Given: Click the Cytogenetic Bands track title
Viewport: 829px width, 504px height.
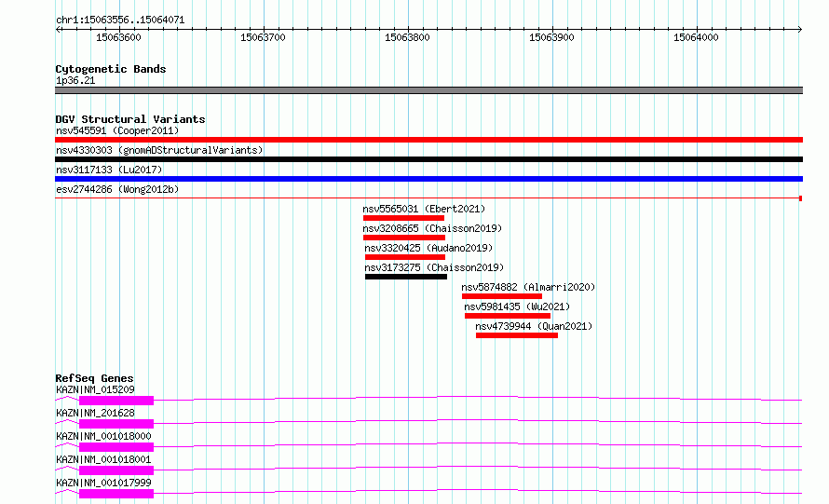Looking at the screenshot, I should 111,69.
